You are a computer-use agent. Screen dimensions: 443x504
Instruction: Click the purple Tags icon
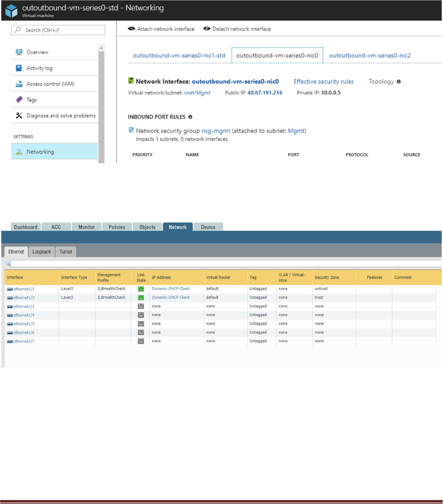point(19,100)
